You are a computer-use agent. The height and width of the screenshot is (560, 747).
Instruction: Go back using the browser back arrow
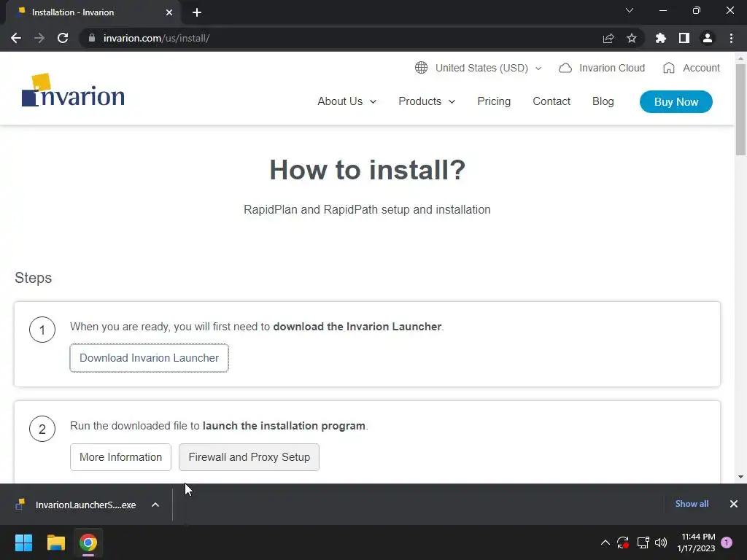coord(16,38)
